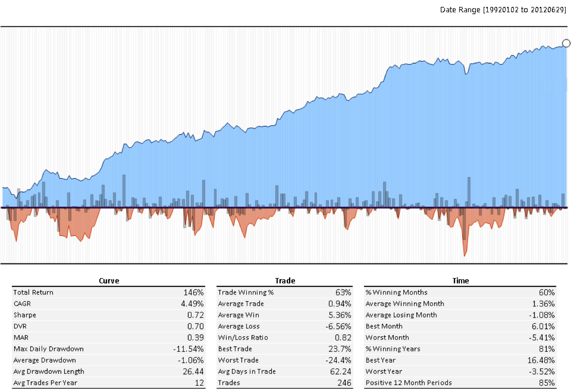
Task: Click the % Winning Months label
Action: click(x=396, y=292)
